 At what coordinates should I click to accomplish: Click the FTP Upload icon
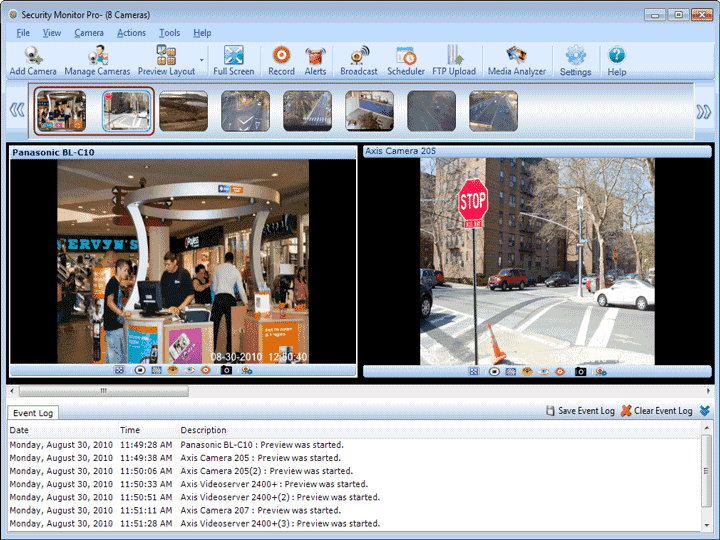454,61
